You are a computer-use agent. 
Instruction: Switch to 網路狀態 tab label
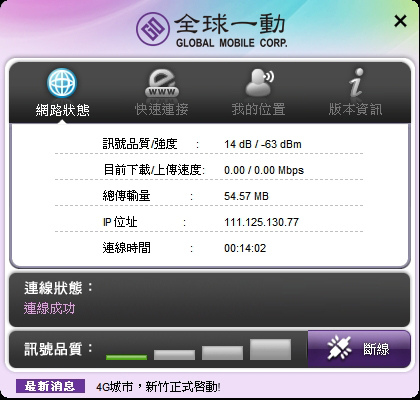(63, 110)
